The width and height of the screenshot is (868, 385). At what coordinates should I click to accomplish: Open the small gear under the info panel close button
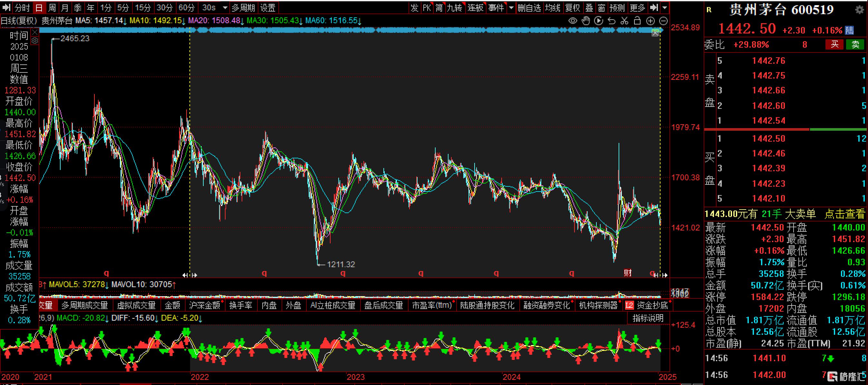[35, 41]
